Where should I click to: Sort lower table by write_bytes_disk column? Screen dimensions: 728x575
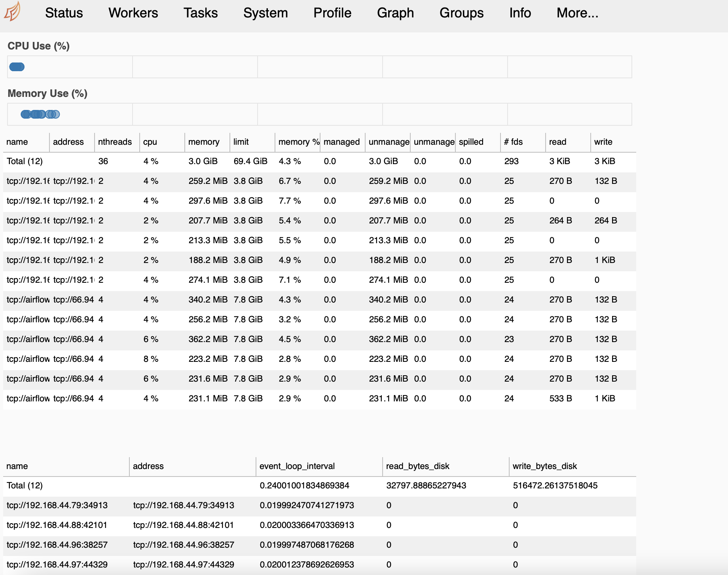click(x=545, y=466)
